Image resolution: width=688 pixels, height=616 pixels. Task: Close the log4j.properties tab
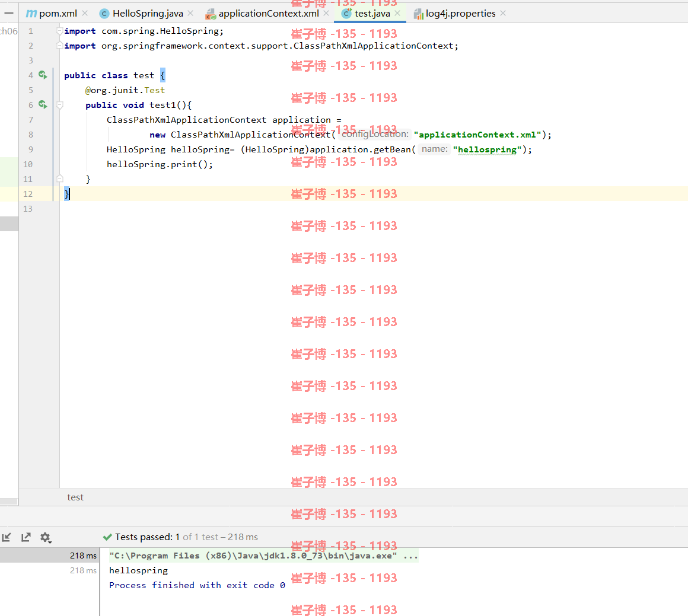tap(503, 13)
